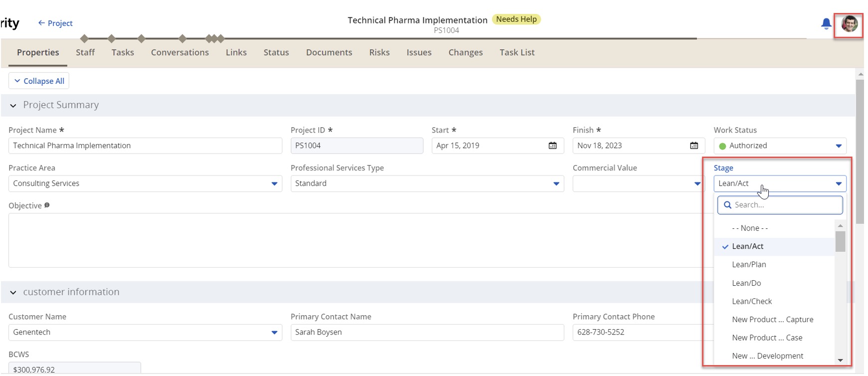
Task: Open the Task List tab
Action: point(517,52)
